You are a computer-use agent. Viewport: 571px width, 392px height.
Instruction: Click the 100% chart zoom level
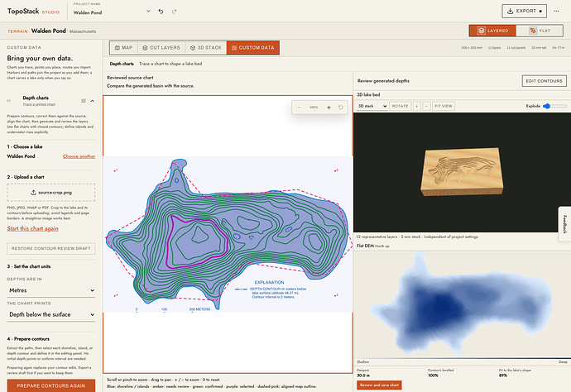[x=314, y=108]
